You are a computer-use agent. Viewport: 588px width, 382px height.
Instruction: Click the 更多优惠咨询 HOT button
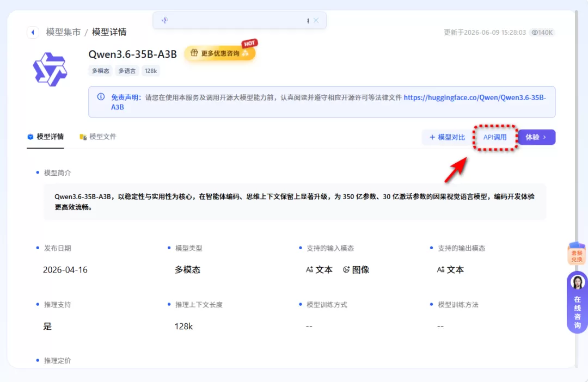pos(220,53)
